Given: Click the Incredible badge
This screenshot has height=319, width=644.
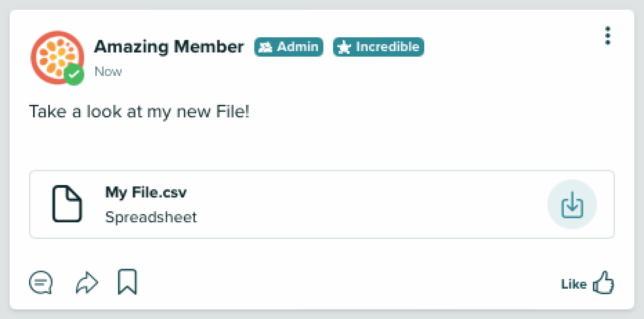Looking at the screenshot, I should pos(378,47).
